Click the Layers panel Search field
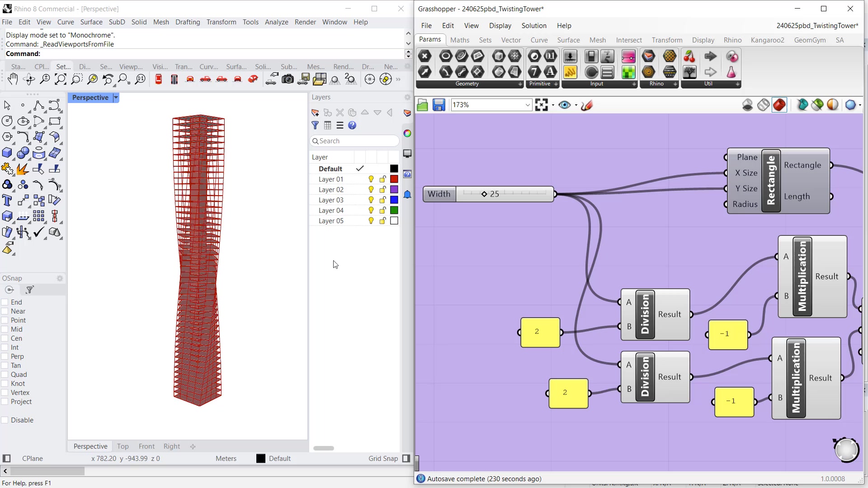The image size is (868, 488). [x=355, y=141]
